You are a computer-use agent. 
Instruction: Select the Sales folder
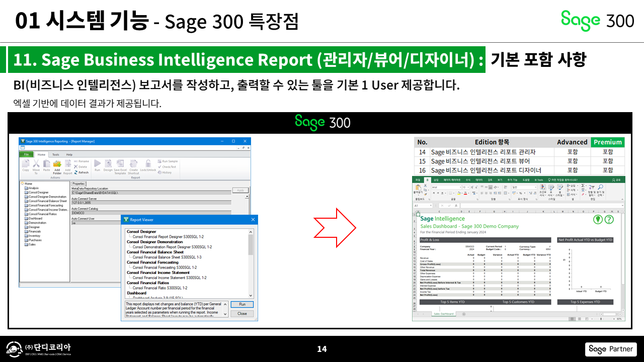click(31, 244)
